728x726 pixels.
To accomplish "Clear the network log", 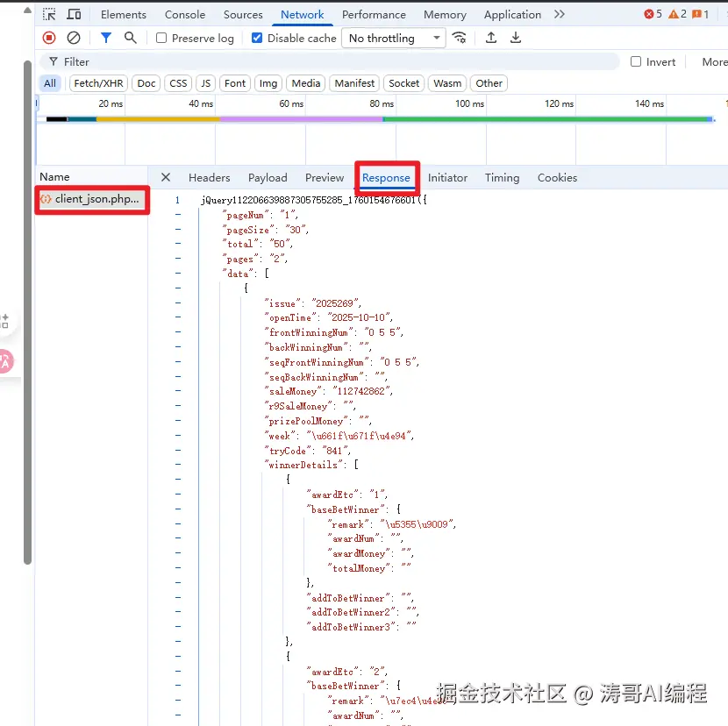I will point(74,38).
